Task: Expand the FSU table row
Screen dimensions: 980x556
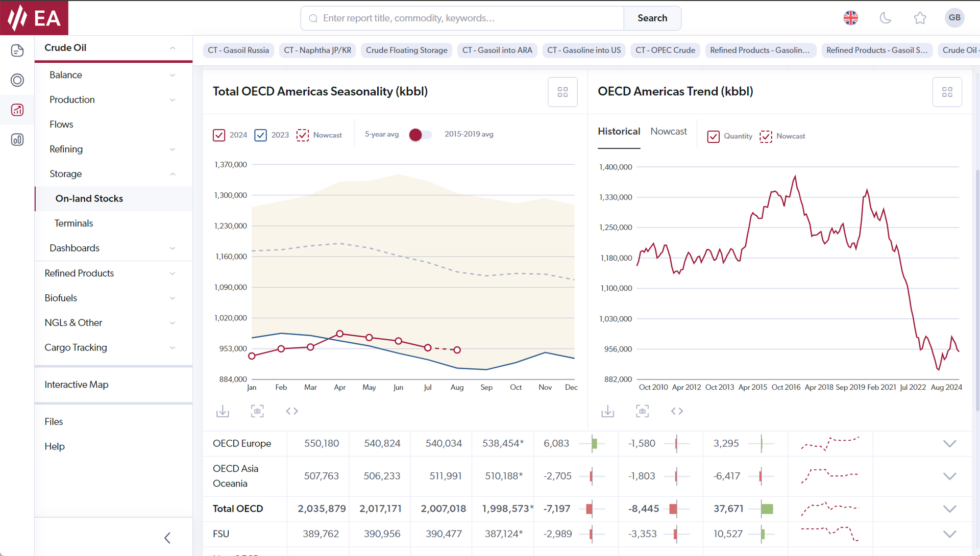Action: coord(949,534)
